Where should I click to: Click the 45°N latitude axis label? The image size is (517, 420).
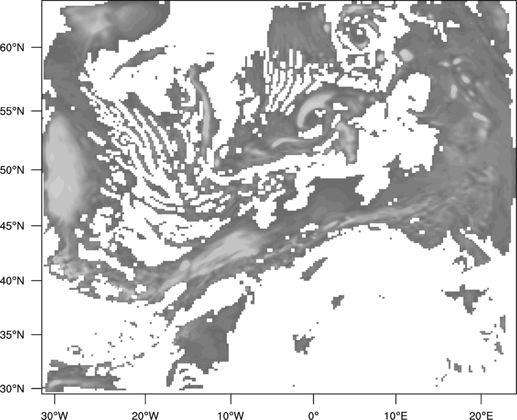point(12,226)
